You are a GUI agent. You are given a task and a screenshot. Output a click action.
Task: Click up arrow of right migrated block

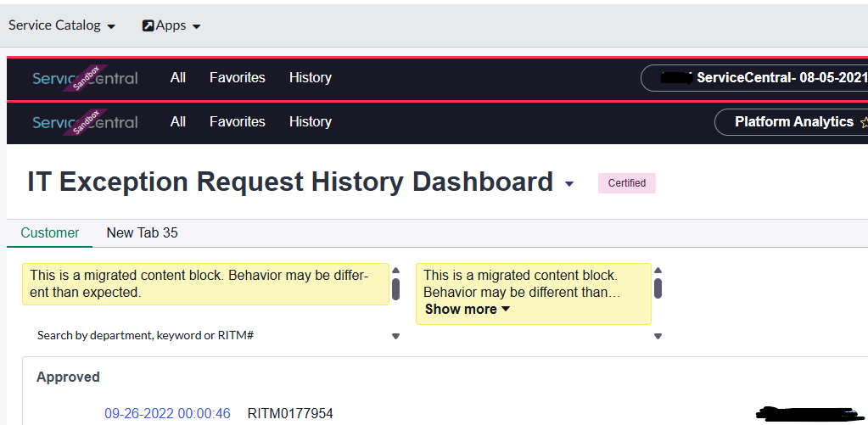tap(658, 271)
